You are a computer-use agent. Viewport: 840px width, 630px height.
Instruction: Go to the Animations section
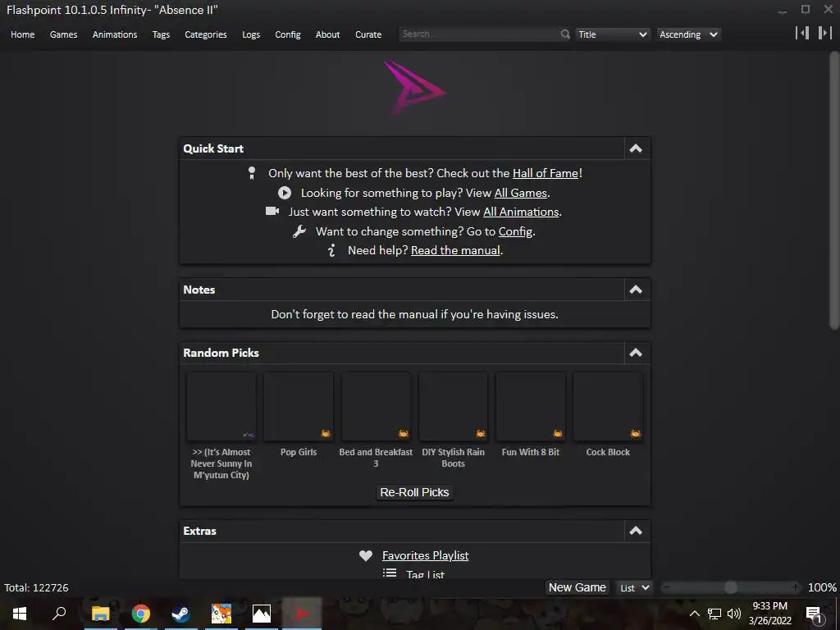pyautogui.click(x=115, y=34)
